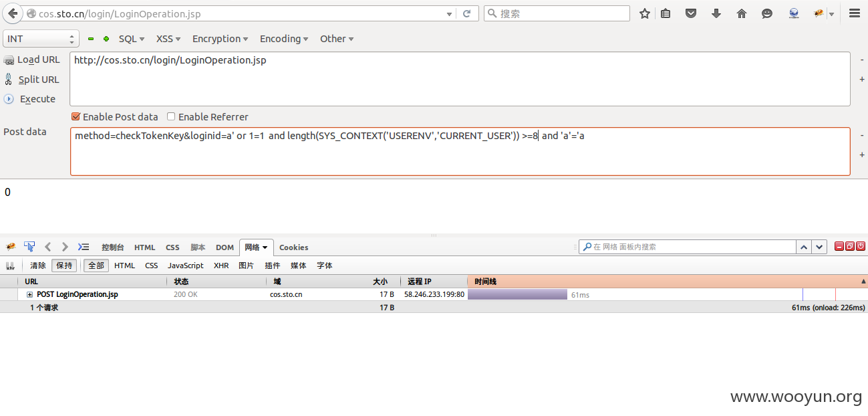Filter Net requests by JavaScript
This screenshot has width=868, height=416.
(186, 266)
